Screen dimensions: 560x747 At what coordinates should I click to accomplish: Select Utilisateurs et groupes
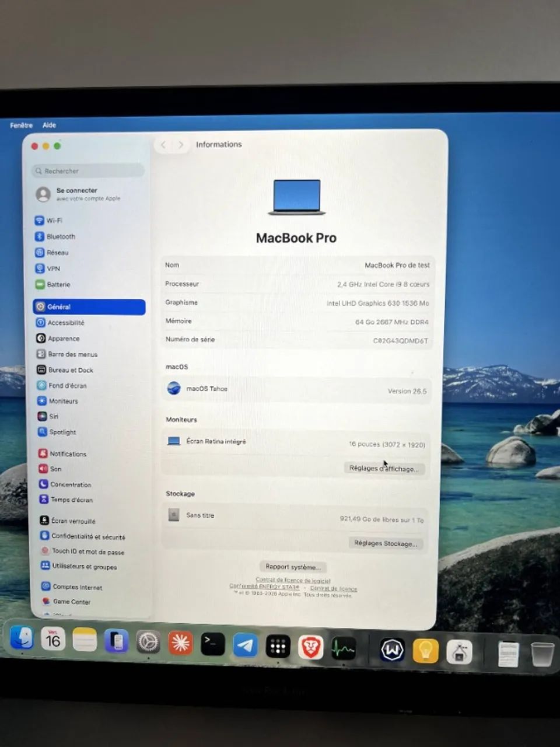coord(79,566)
